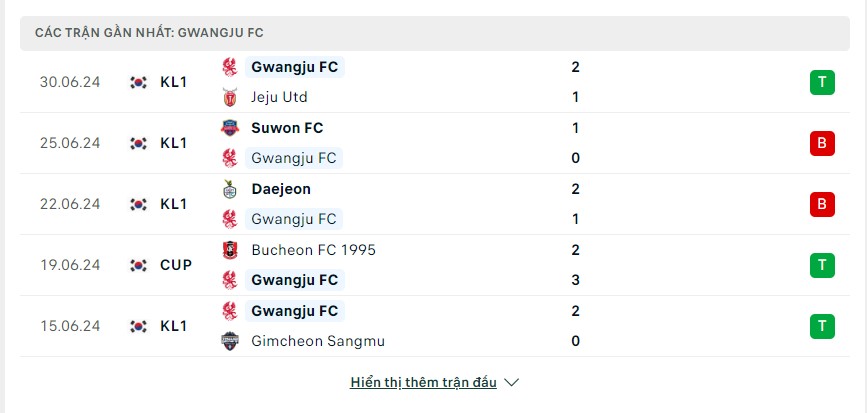
Task: Click chevron arrow beside show more matches
Action: coord(512,382)
